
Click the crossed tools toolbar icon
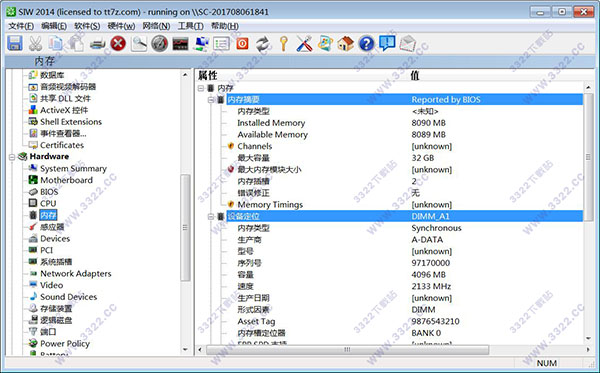[x=305, y=44]
